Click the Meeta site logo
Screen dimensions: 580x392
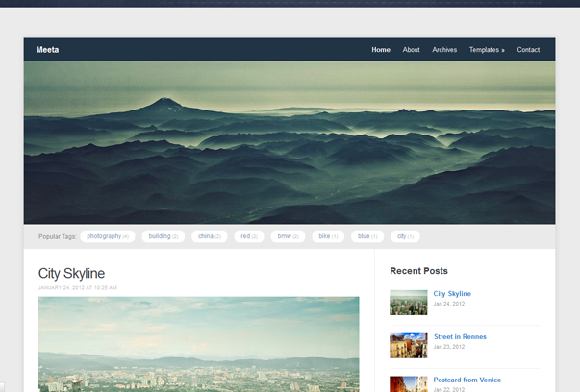(47, 50)
